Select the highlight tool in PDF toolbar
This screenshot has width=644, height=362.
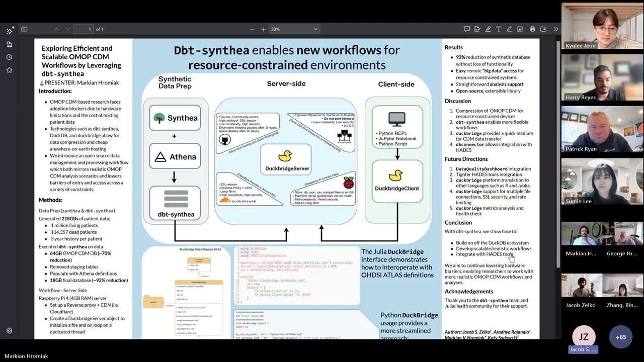(x=488, y=29)
